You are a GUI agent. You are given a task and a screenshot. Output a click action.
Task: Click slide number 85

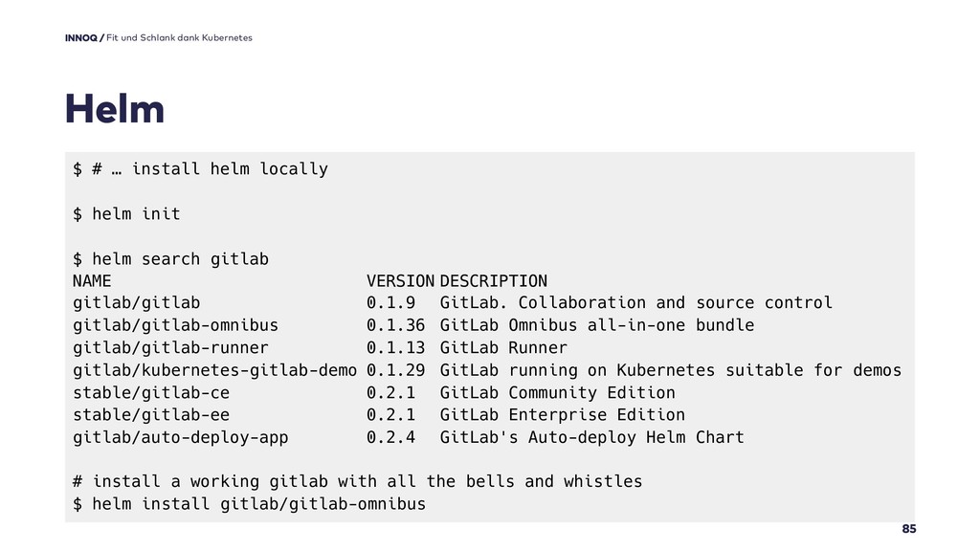click(909, 528)
